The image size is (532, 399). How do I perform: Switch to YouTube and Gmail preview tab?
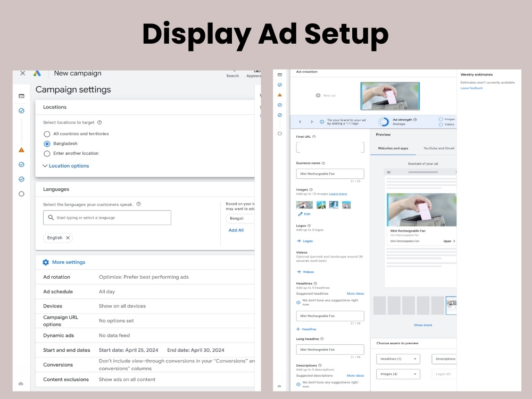[x=439, y=148]
